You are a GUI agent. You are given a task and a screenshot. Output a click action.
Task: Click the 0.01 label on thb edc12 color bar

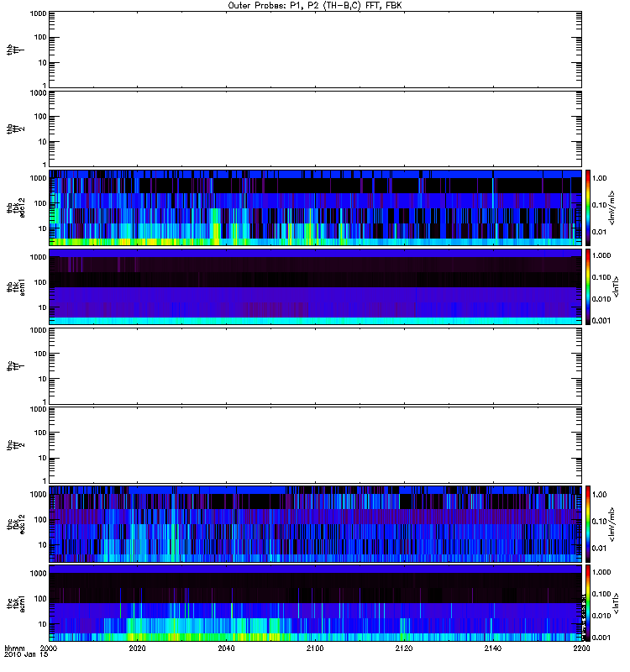(600, 233)
